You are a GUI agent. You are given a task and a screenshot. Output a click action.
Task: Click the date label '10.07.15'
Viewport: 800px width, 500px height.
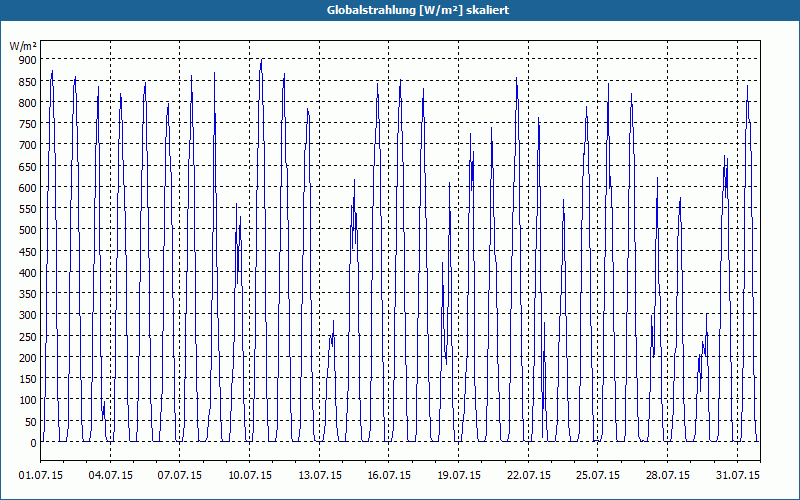click(x=250, y=475)
